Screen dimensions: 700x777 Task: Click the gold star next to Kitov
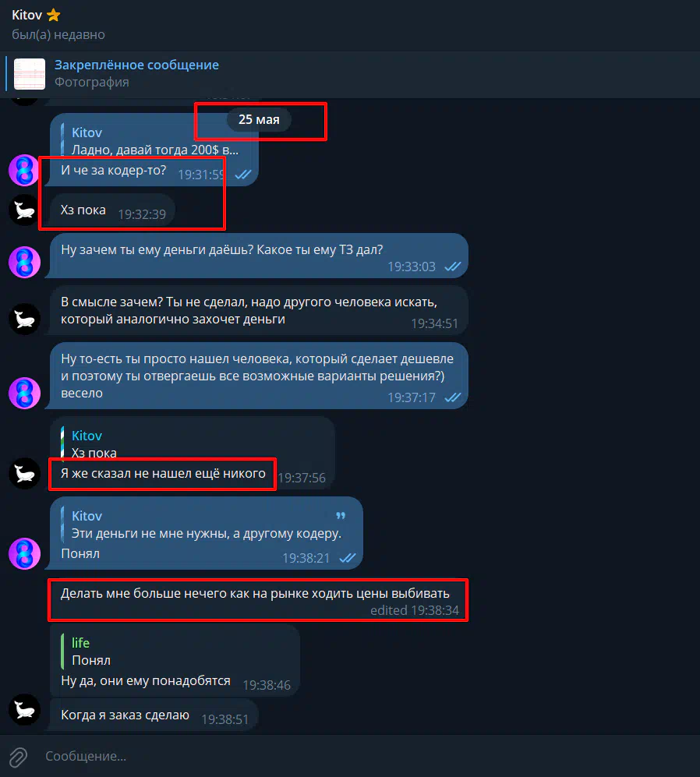[x=54, y=16]
